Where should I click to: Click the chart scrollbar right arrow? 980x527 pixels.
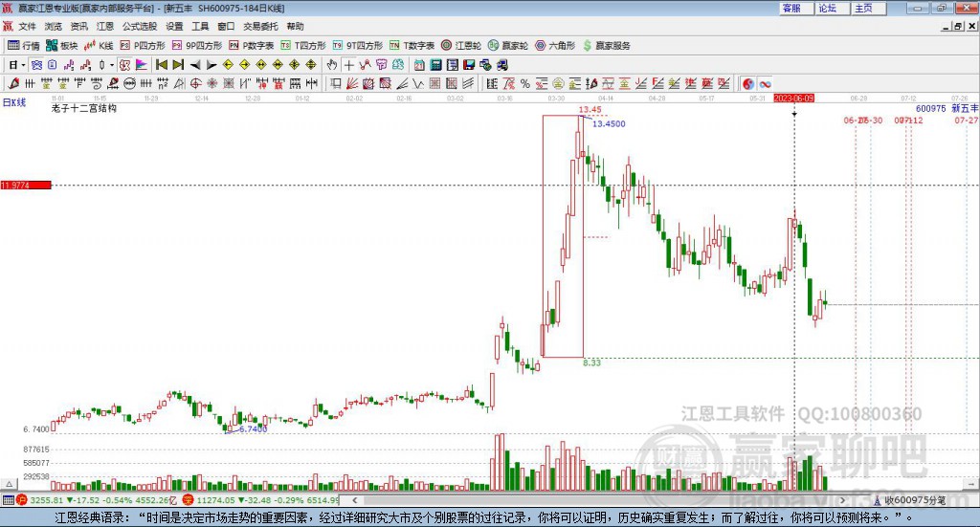[x=842, y=500]
